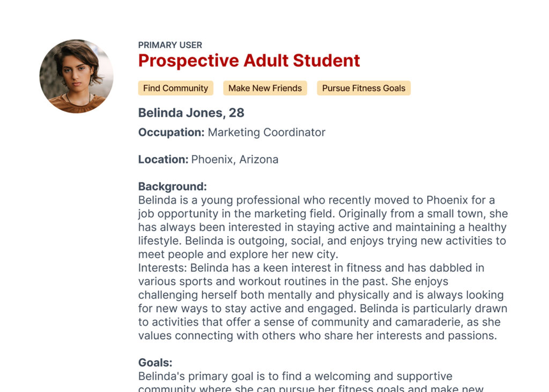This screenshot has height=392, width=549.
Task: Select the Find Community tag
Action: [175, 88]
